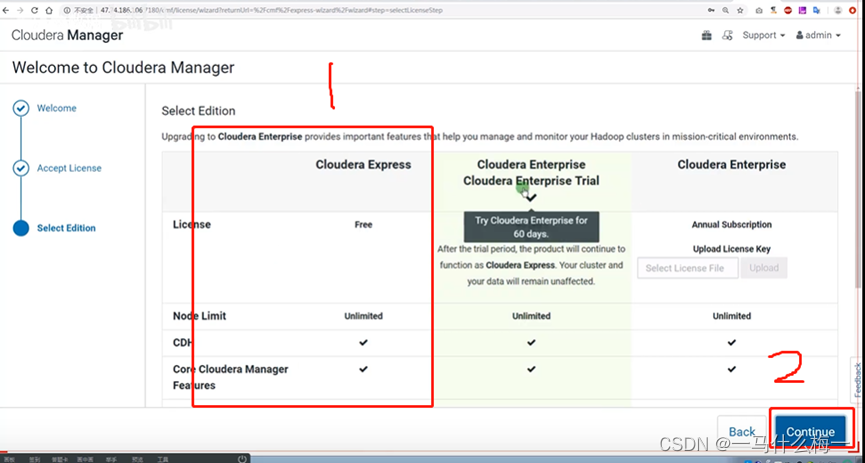Expand the Support dropdown menu
Screen dimensions: 865x463
(x=763, y=35)
